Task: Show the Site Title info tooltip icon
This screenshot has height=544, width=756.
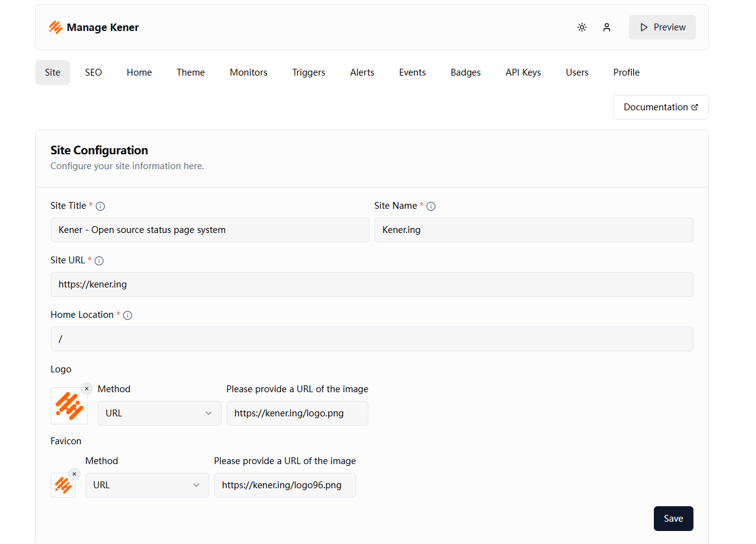Action: [100, 206]
